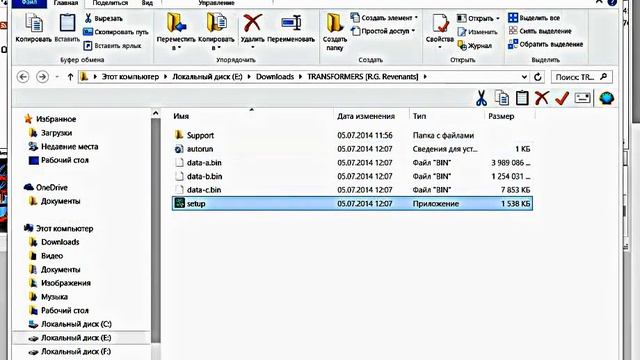The image size is (640, 360).
Task: Select the setup application
Action: (x=352, y=203)
